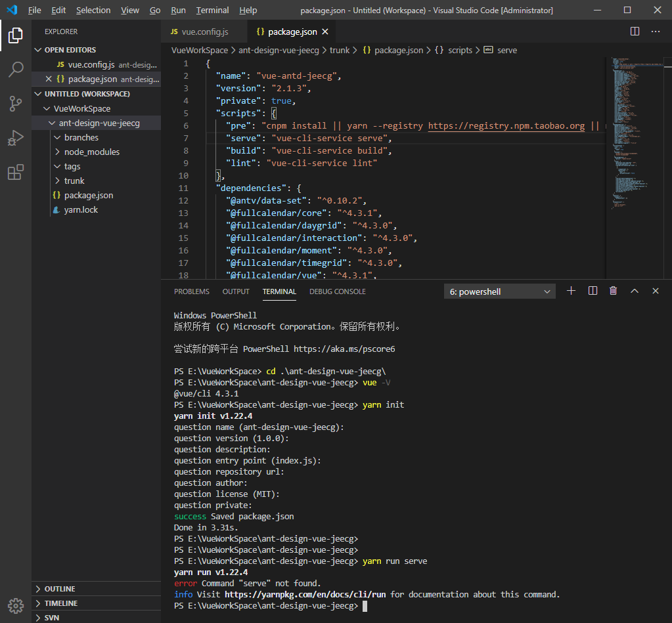Split the terminal panel
The width and height of the screenshot is (672, 623).
coord(593,291)
